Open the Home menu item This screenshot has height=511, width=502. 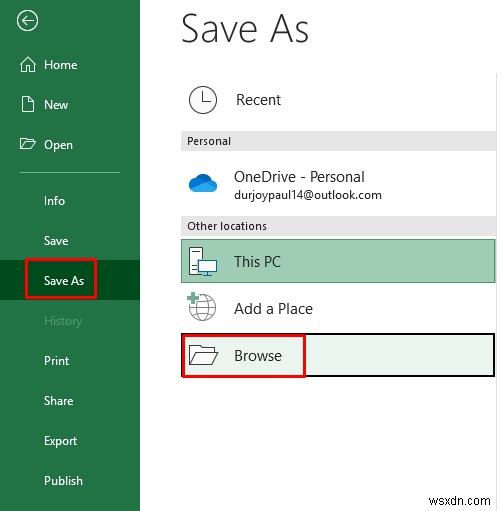[70, 65]
